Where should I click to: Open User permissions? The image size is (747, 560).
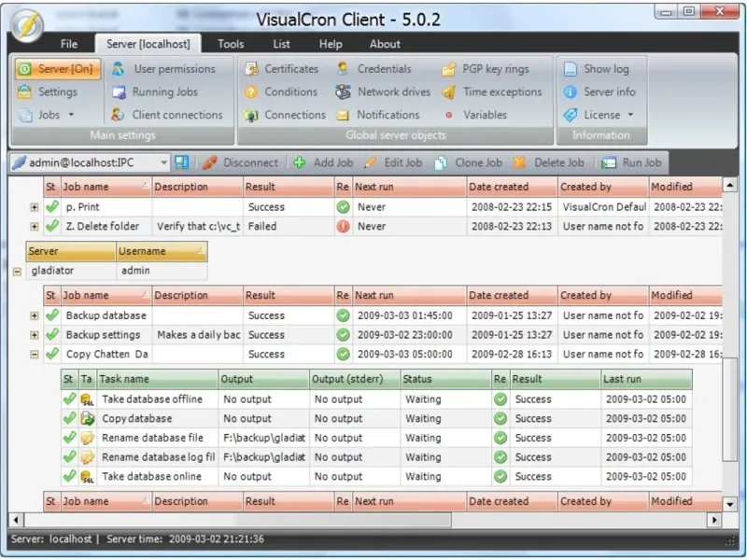pos(164,69)
